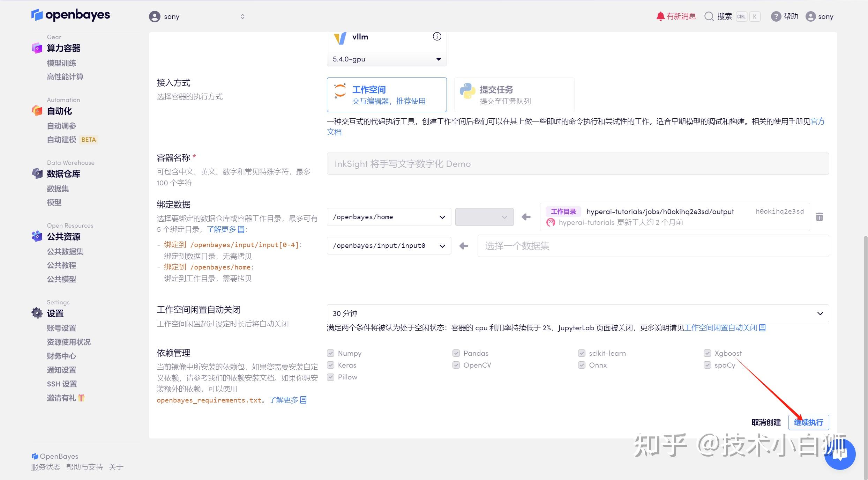868x480 pixels.
Task: Open the 设置 gear icon in sidebar
Action: click(x=37, y=313)
